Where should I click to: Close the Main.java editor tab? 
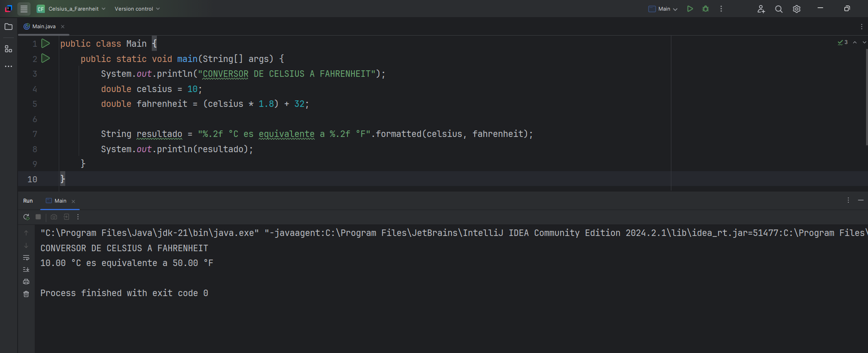pyautogui.click(x=62, y=26)
